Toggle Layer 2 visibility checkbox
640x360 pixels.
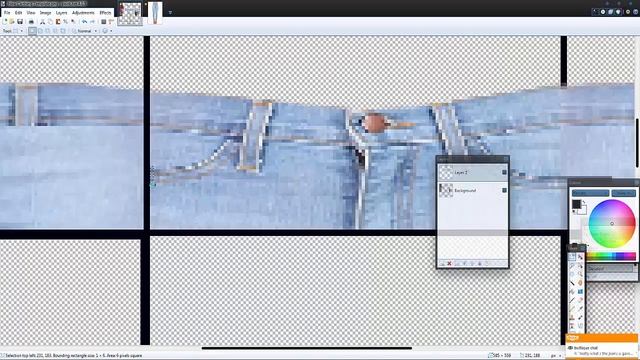tap(504, 172)
